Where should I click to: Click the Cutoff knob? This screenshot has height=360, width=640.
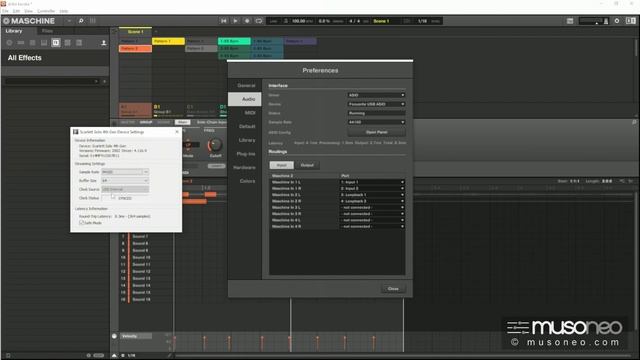(215, 144)
